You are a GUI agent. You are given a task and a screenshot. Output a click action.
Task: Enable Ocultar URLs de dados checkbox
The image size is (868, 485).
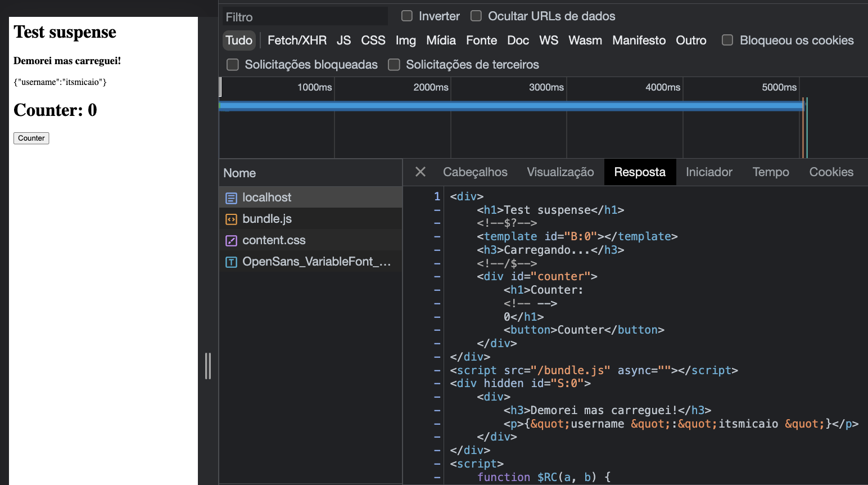[x=476, y=16]
